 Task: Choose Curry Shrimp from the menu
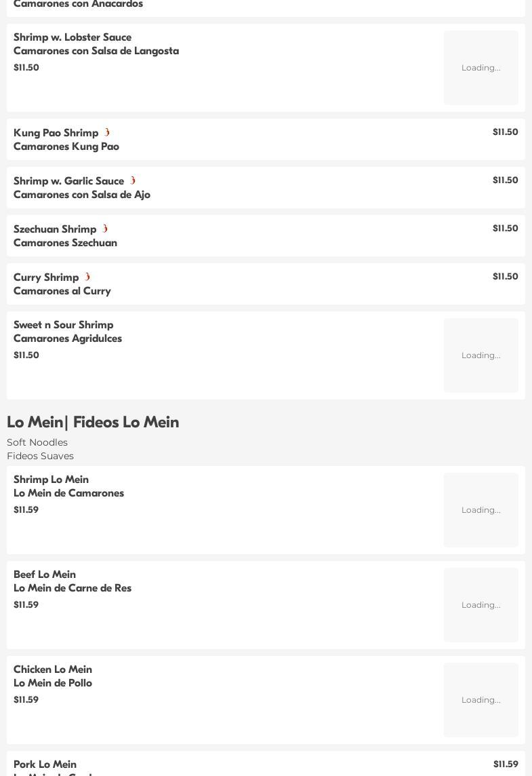click(46, 277)
